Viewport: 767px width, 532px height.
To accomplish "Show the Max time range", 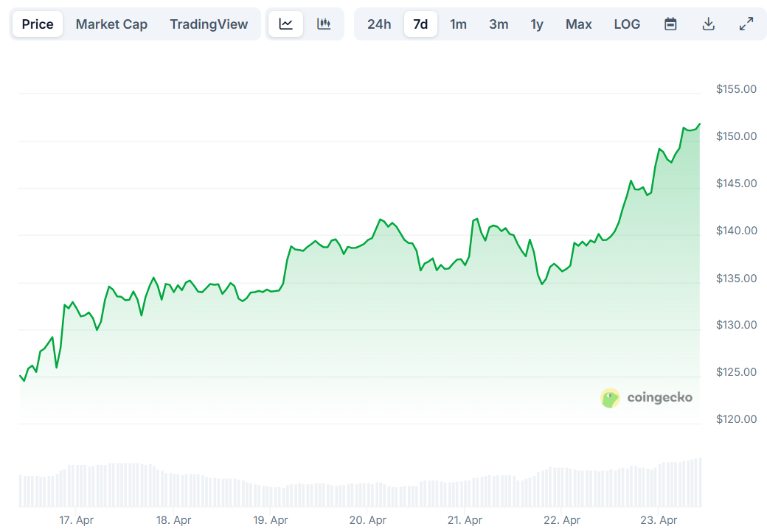I will pyautogui.click(x=578, y=24).
